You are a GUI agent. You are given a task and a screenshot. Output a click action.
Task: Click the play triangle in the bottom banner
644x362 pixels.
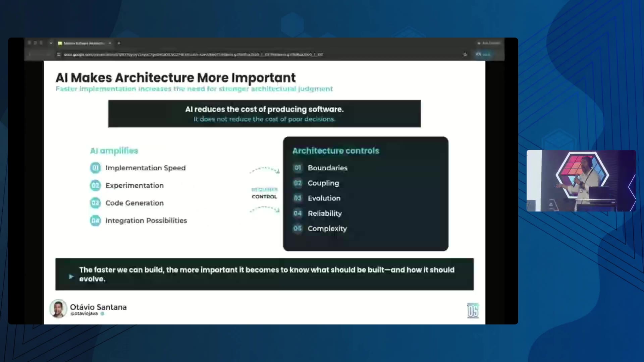coord(71,277)
